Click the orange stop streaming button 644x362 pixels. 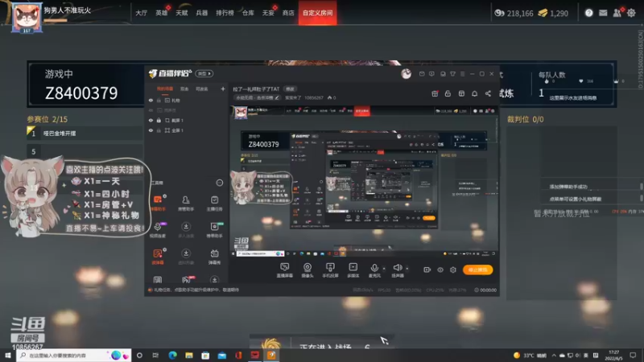pos(477,269)
